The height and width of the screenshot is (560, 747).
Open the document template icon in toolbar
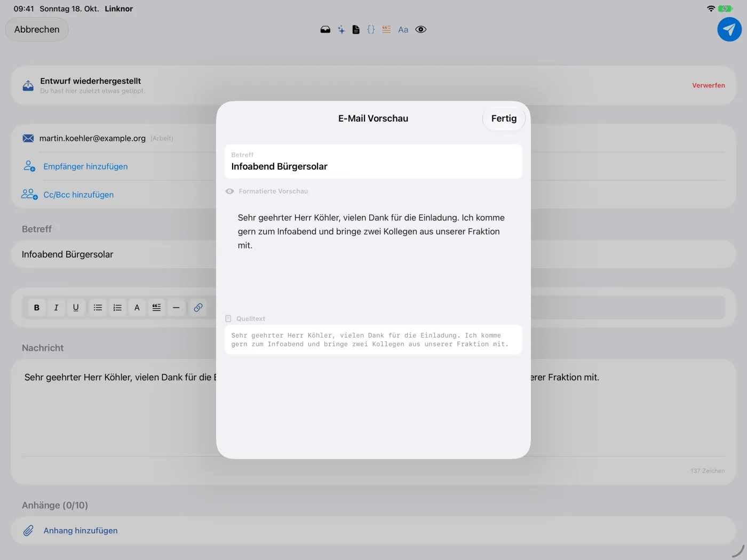[356, 30]
